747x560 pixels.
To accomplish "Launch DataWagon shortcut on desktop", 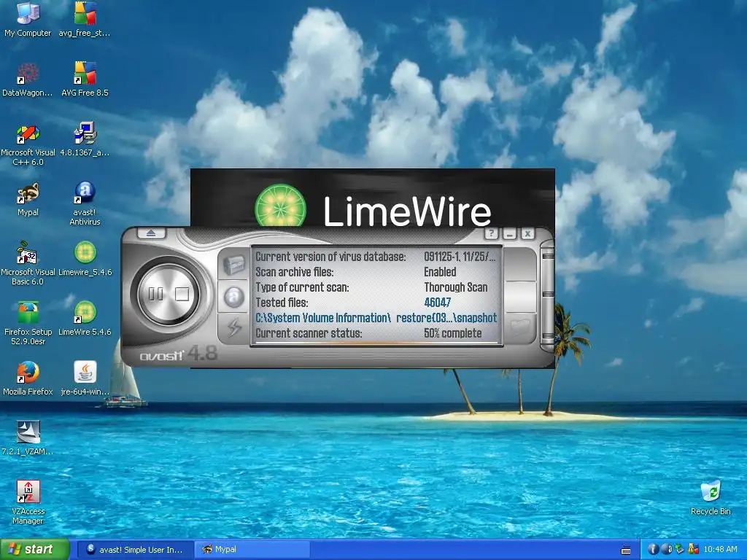I will [x=28, y=79].
